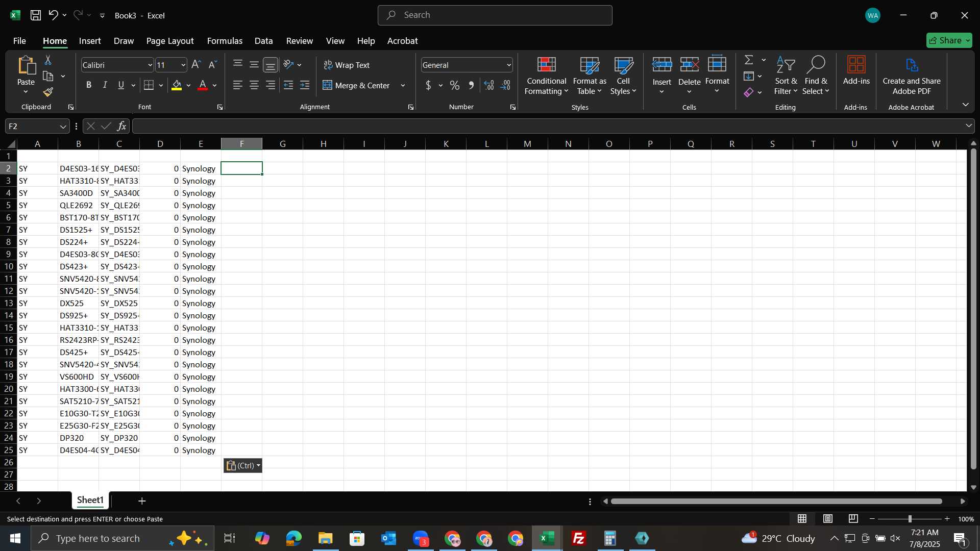Apply Comma Style format

tap(471, 85)
